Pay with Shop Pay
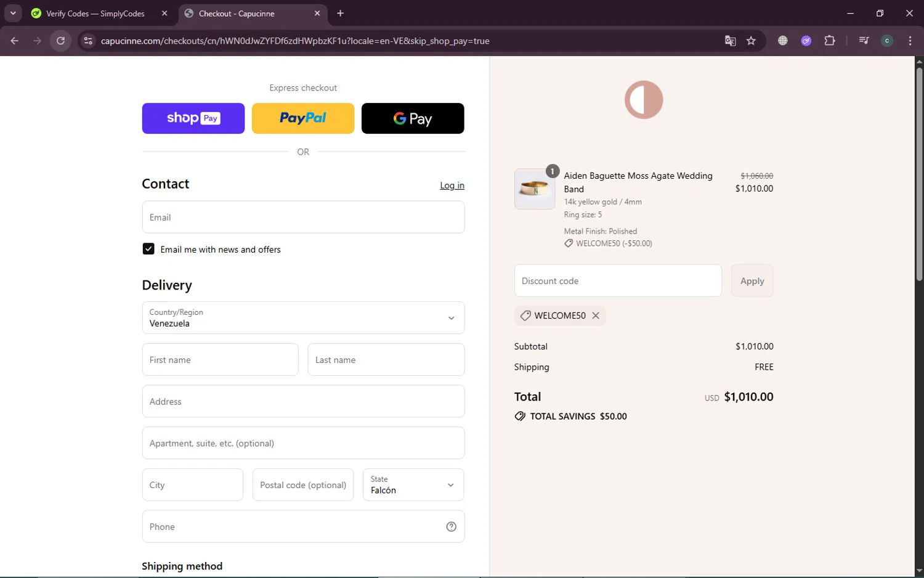This screenshot has height=578, width=924. [x=193, y=118]
